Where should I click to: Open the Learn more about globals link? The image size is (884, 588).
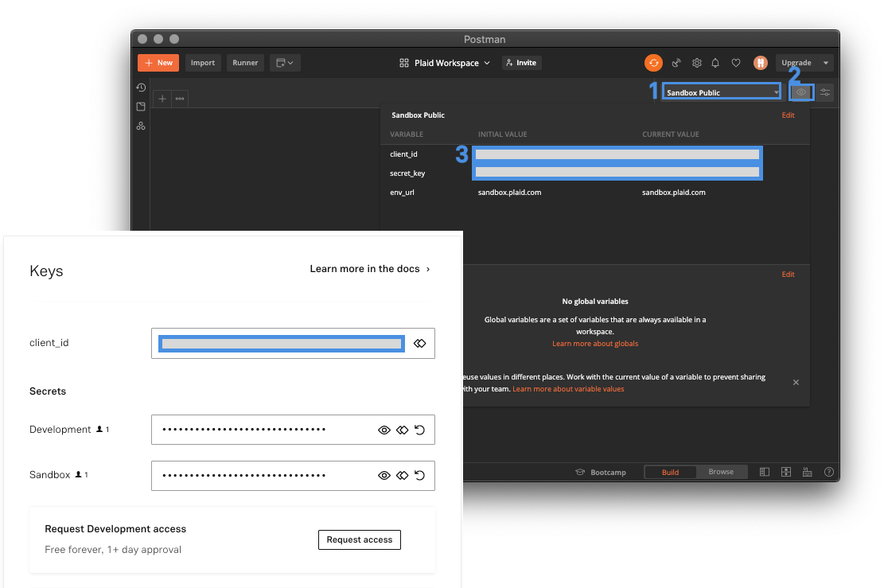click(x=595, y=343)
